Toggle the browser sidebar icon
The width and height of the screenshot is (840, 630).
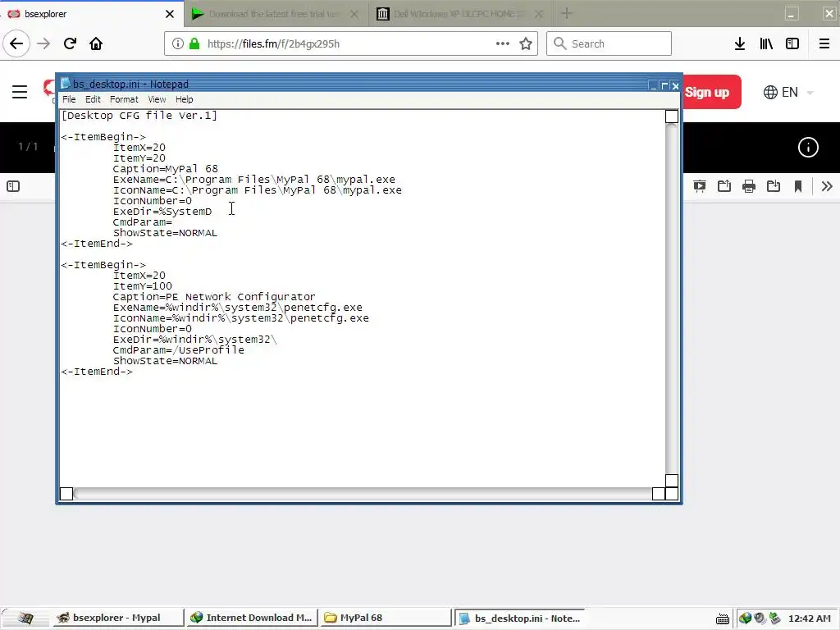tap(792, 43)
